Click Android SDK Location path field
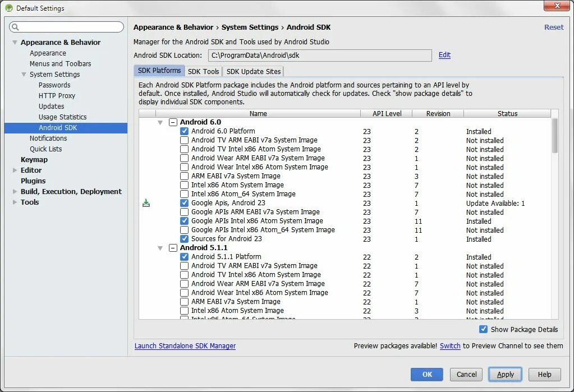Image resolution: width=574 pixels, height=392 pixels. click(320, 56)
